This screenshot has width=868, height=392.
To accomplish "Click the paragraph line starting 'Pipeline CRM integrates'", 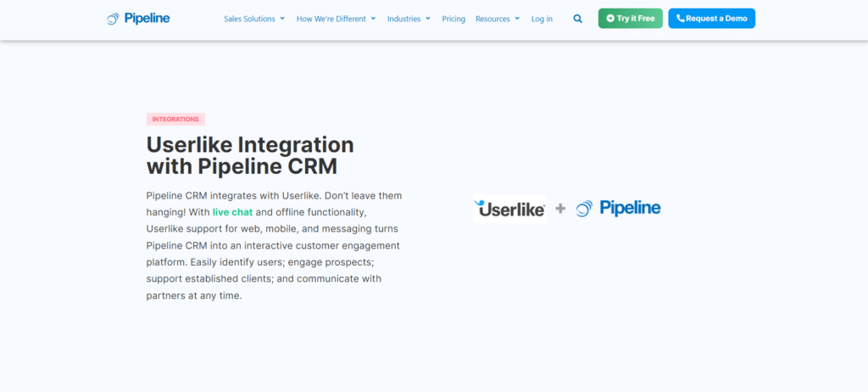I will point(274,195).
